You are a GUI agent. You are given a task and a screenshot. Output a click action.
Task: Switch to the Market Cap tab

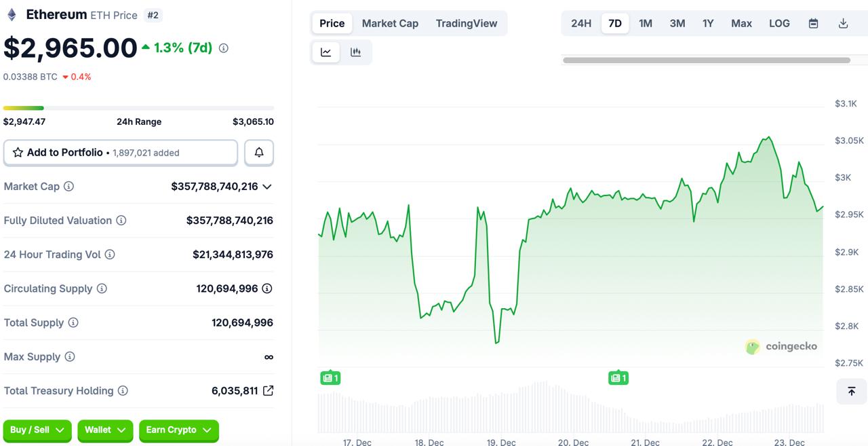click(x=390, y=22)
